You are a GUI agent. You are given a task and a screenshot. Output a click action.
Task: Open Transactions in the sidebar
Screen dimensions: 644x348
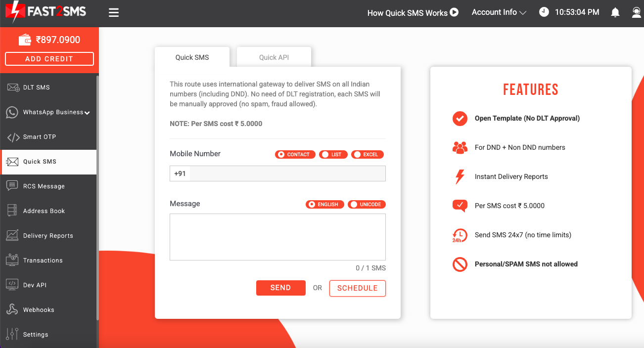click(x=48, y=261)
